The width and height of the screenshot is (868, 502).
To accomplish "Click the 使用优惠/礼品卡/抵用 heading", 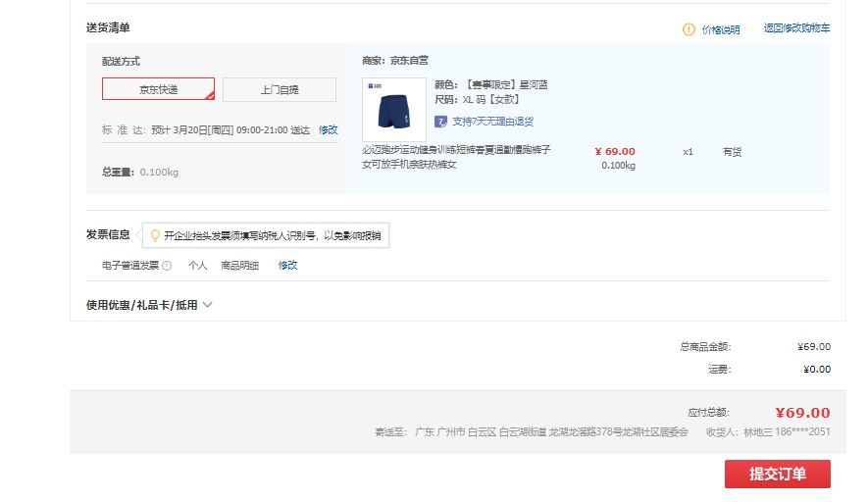I will pos(142,305).
